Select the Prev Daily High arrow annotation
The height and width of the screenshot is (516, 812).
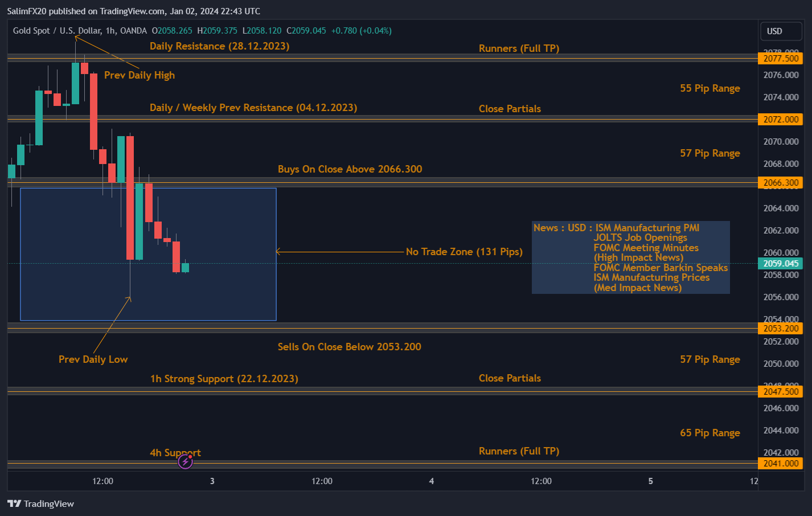139,75
